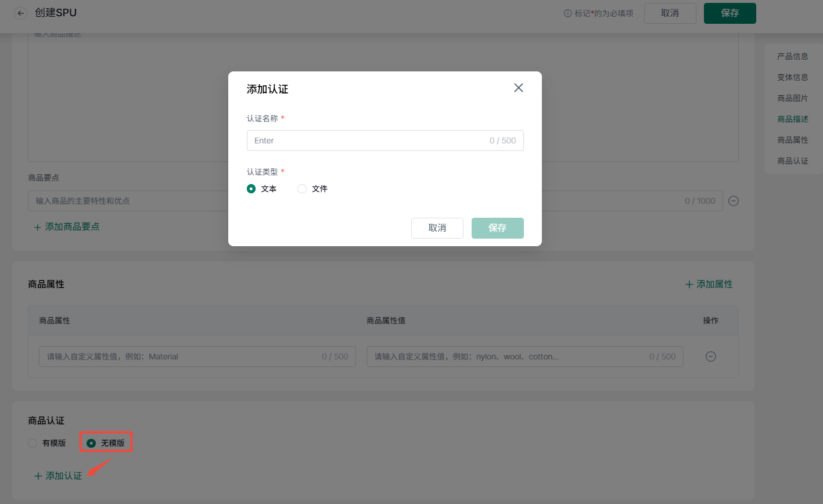Close the 添加认证 dialog with X
Screen dimensions: 823x504
pyautogui.click(x=519, y=88)
